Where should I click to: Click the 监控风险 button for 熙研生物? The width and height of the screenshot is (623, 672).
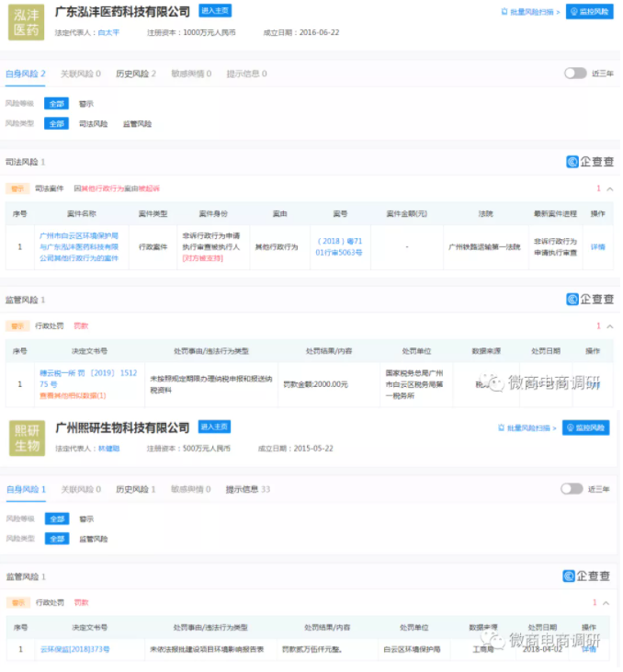[587, 429]
